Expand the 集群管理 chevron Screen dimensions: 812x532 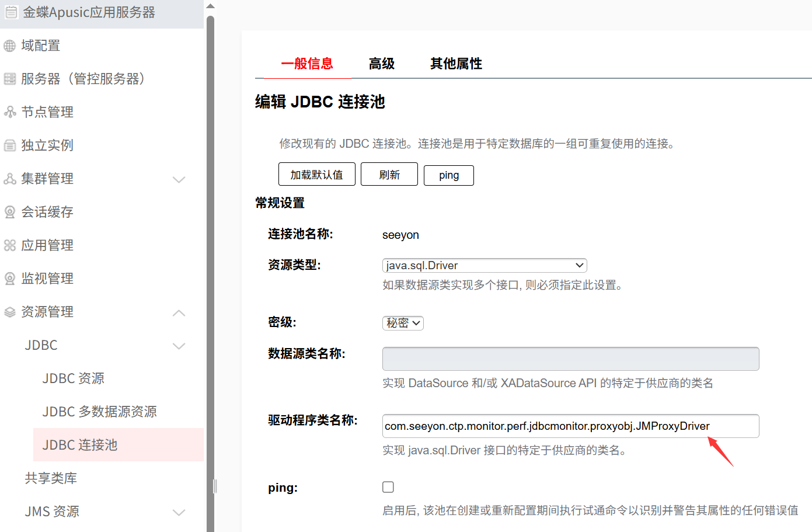179,179
